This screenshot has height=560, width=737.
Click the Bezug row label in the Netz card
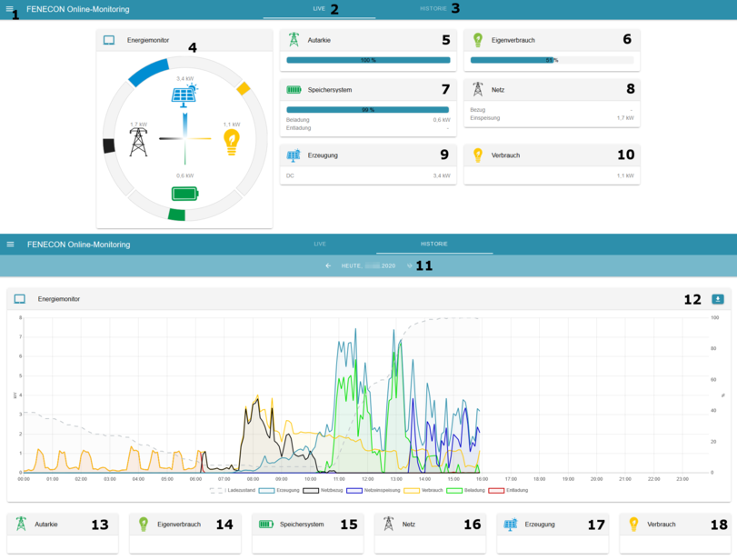[x=477, y=110]
